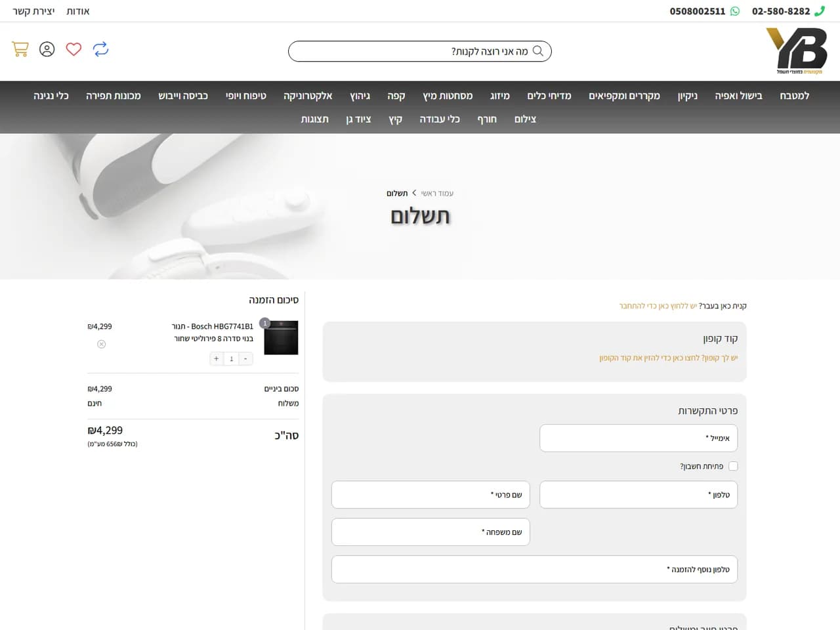Open the כביסה וייבוש menu category
This screenshot has height=630, width=840.
pyautogui.click(x=183, y=96)
